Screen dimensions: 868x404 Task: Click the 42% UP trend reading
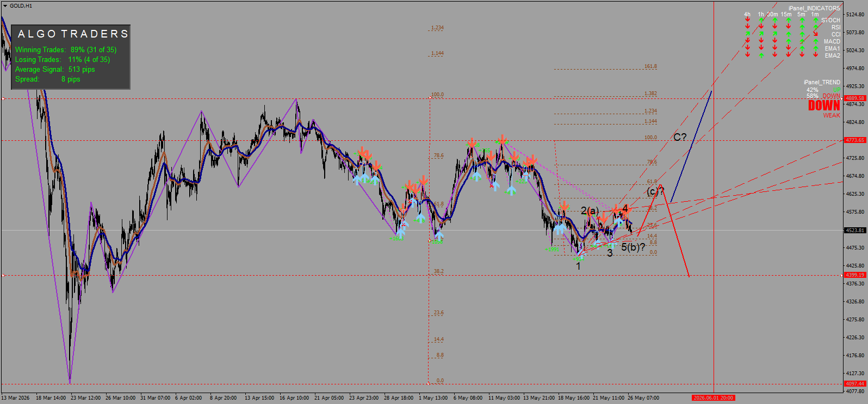point(823,90)
